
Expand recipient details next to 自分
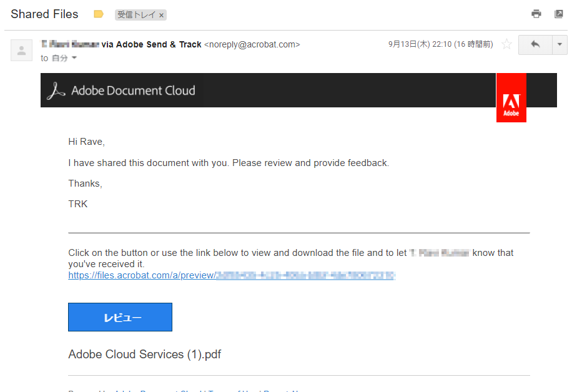(x=74, y=58)
